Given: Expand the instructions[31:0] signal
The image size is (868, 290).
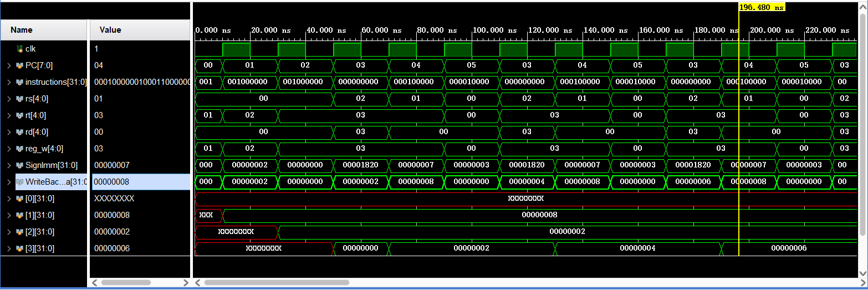Looking at the screenshot, I should (8, 82).
